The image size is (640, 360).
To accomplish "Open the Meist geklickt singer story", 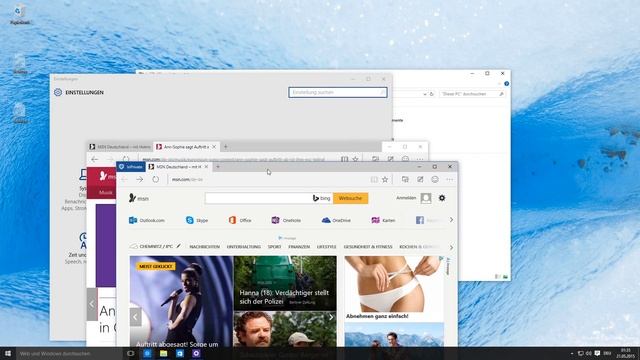I will coord(181,301).
